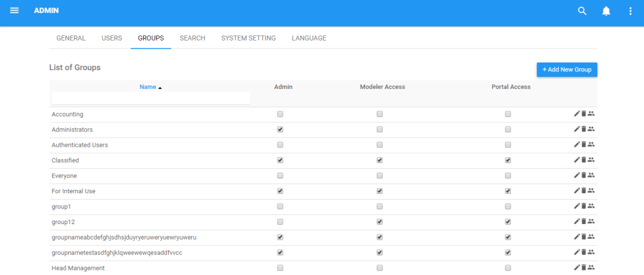The width and height of the screenshot is (644, 275).
Task: View members icon for Head Management
Action: point(591,268)
